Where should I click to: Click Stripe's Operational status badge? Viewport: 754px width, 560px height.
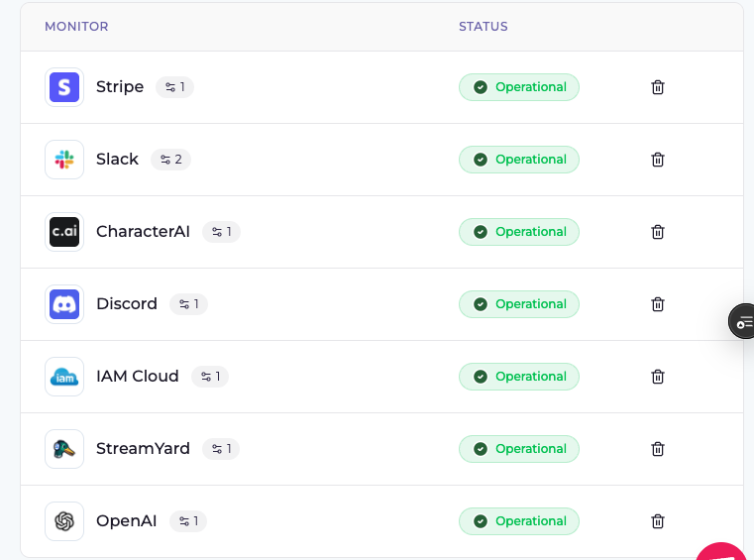519,87
